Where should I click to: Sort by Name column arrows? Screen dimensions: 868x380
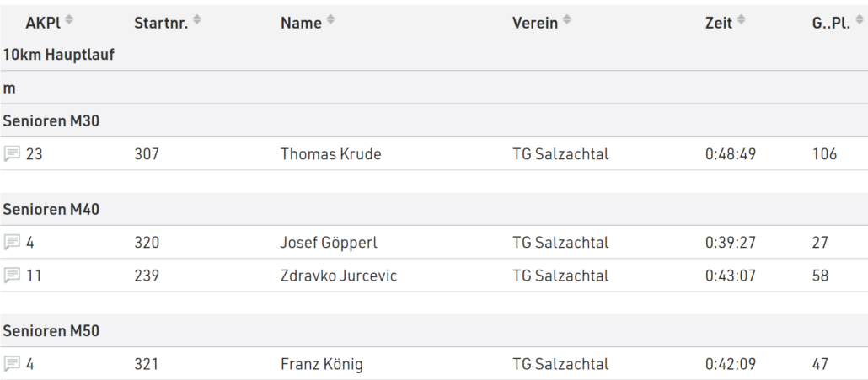(x=330, y=20)
